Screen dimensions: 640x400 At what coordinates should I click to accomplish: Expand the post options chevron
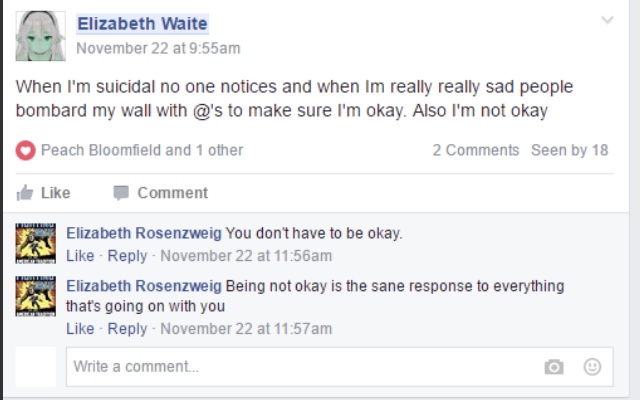click(x=607, y=20)
